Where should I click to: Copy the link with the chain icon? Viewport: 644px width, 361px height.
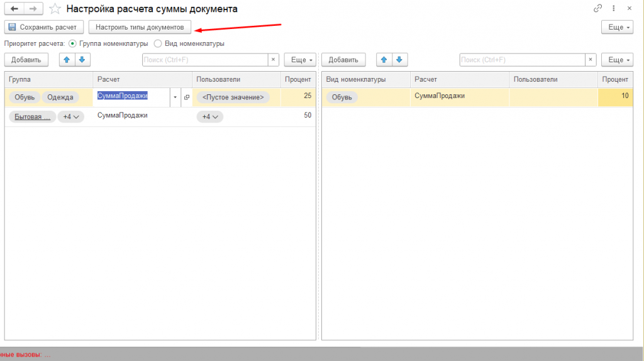click(x=597, y=8)
